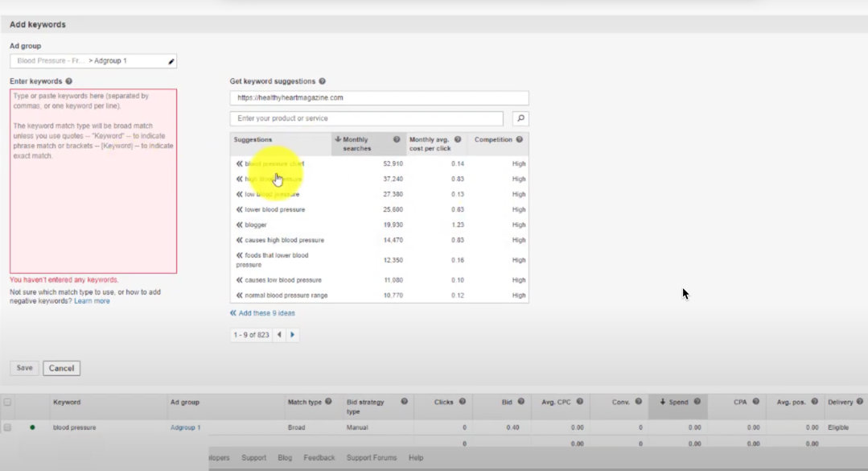
Task: Open the Support footer link
Action: click(x=253, y=457)
